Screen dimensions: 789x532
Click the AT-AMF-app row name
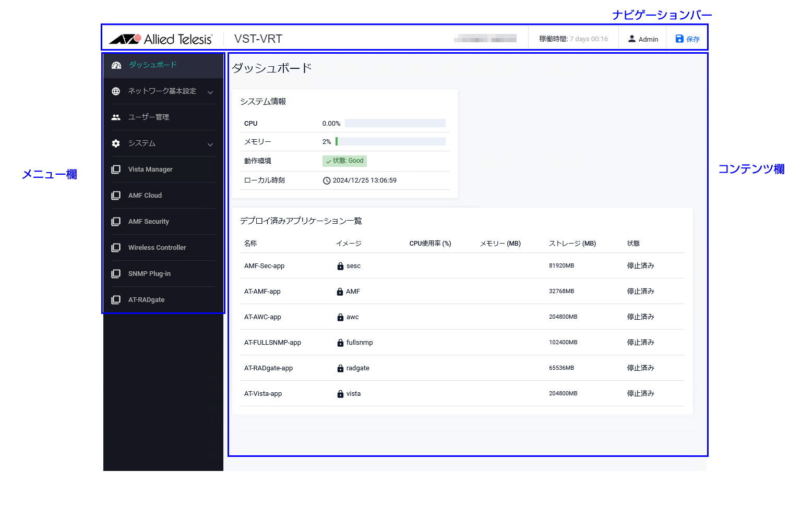point(262,292)
